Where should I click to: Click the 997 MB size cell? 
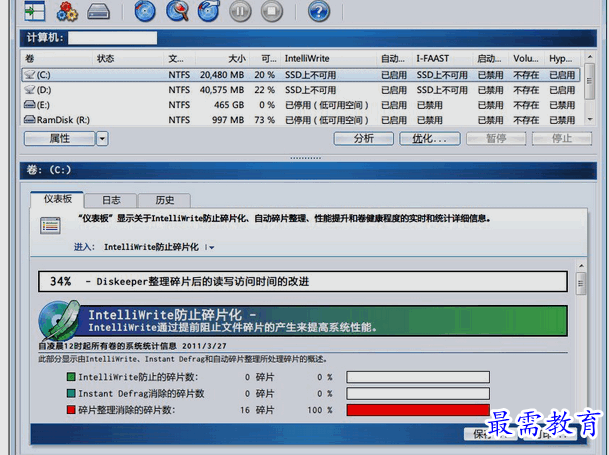pos(228,120)
